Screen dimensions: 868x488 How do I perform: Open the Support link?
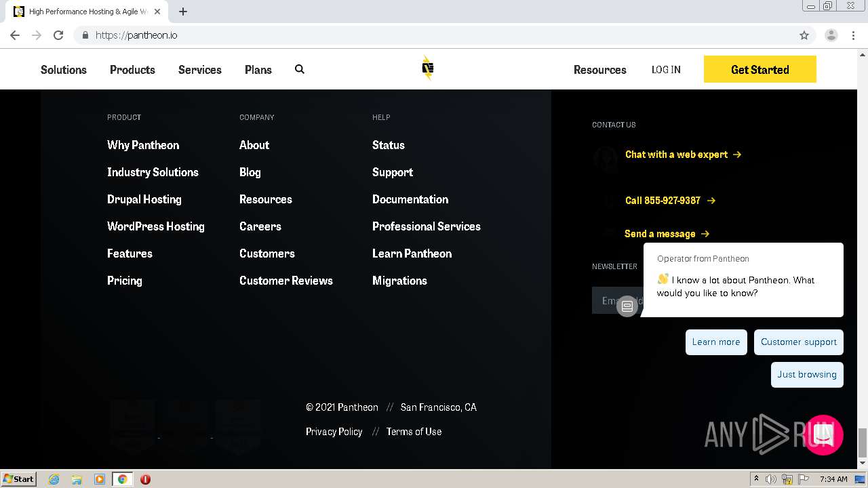(x=393, y=172)
